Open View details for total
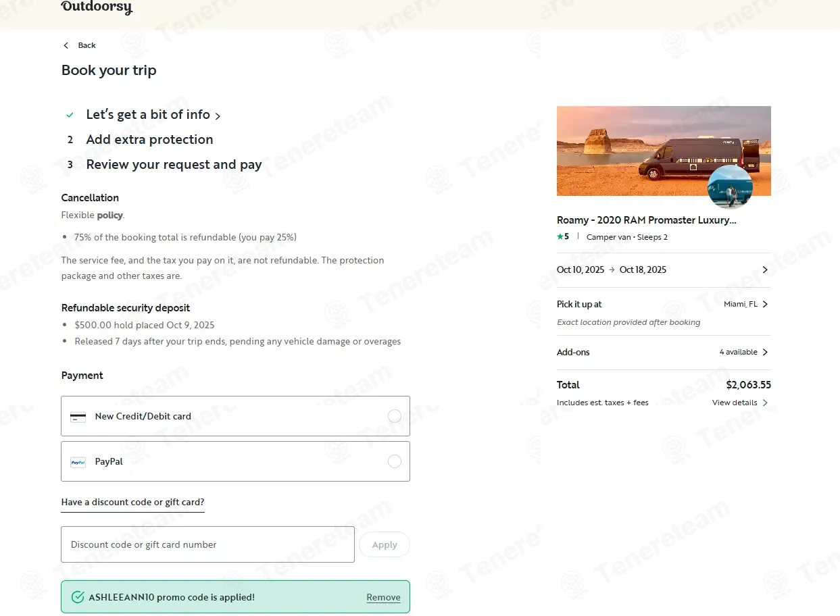 coord(739,403)
